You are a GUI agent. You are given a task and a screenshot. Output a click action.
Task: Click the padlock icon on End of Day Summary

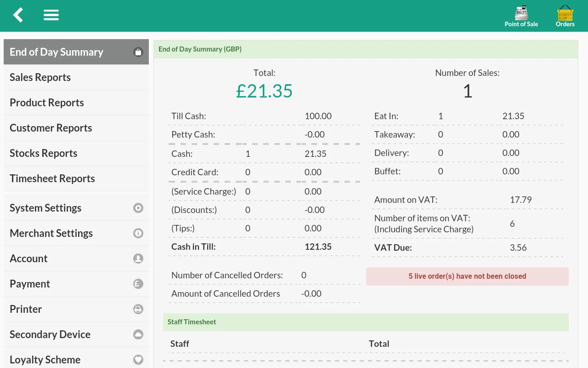(138, 52)
